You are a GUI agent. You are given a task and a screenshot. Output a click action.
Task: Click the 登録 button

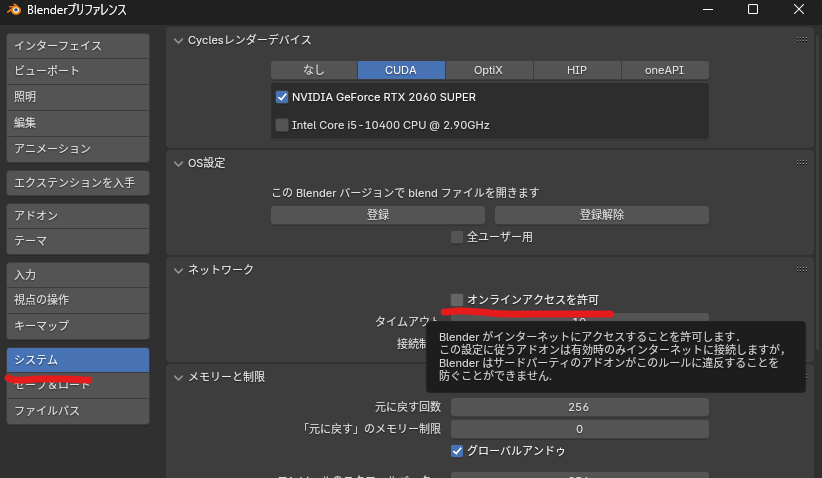coord(378,215)
